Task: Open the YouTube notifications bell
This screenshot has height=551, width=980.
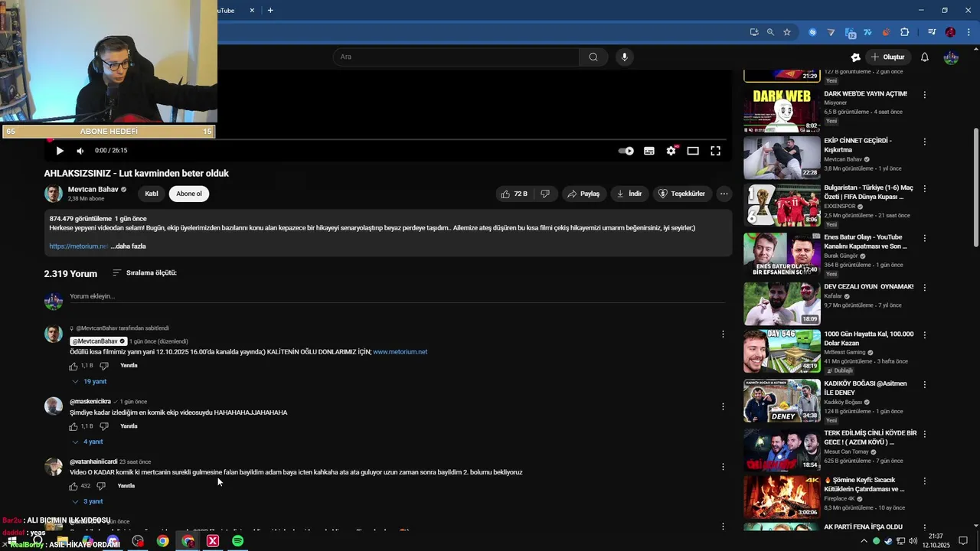Action: 925,57
